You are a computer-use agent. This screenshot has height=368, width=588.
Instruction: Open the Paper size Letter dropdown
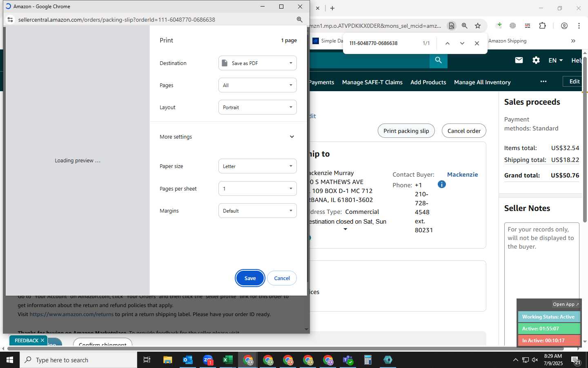point(258,166)
